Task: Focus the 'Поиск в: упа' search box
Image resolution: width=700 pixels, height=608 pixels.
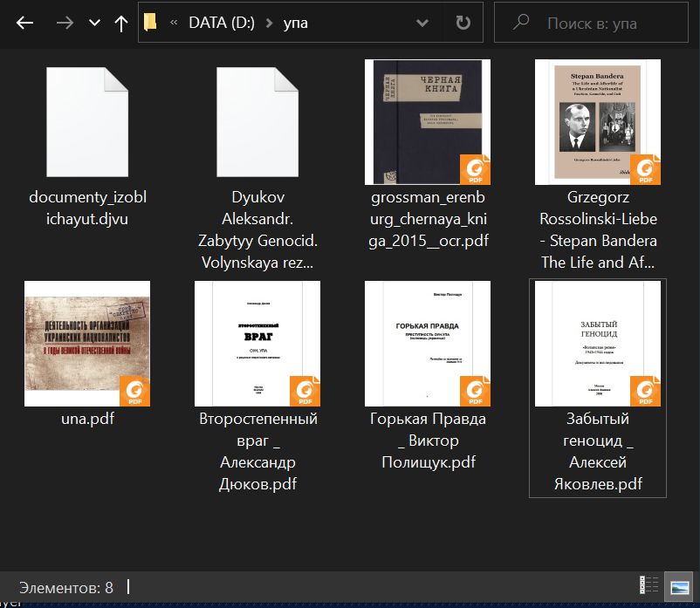Action: 591,23
